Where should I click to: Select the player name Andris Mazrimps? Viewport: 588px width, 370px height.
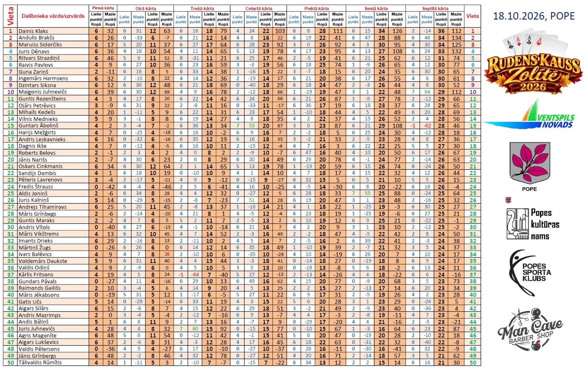click(x=39, y=315)
